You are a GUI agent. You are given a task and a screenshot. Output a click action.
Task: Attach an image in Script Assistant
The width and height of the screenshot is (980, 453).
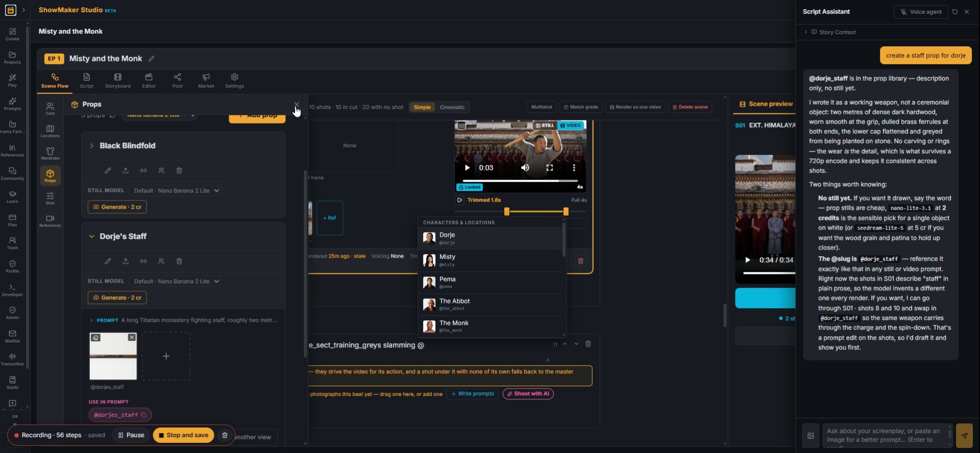tap(811, 436)
